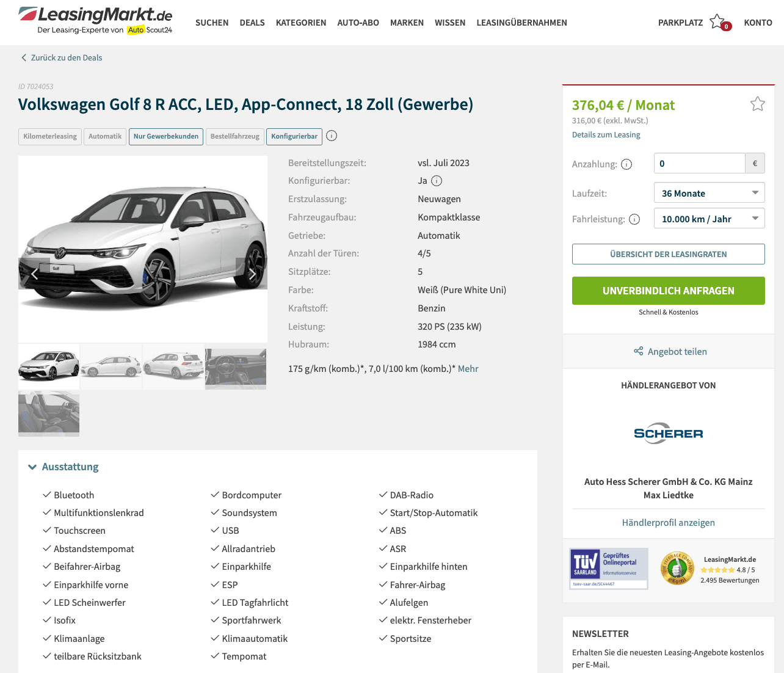Save this offer with the star icon
The height and width of the screenshot is (673, 784).
pos(757,104)
